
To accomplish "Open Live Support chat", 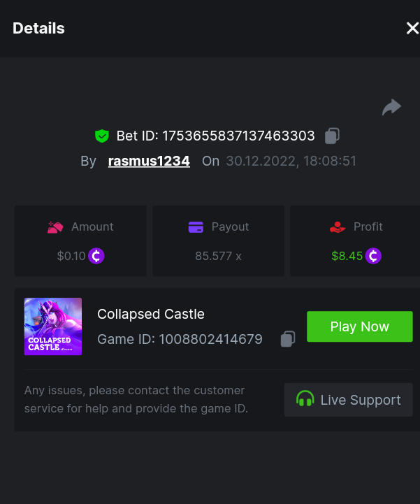I will point(348,400).
